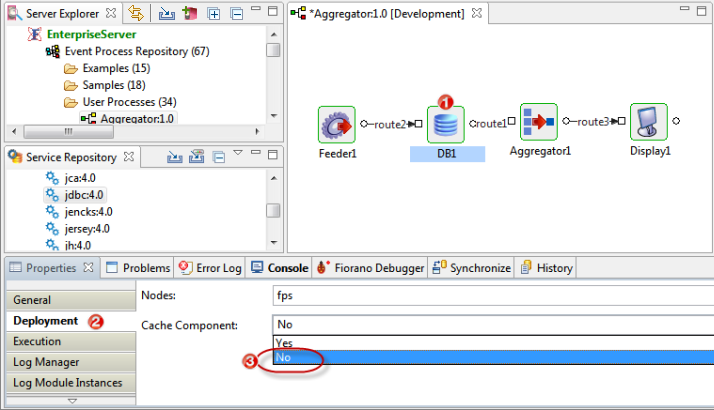Select Event Process Repository (67)
The width and height of the screenshot is (714, 410).
click(x=137, y=51)
